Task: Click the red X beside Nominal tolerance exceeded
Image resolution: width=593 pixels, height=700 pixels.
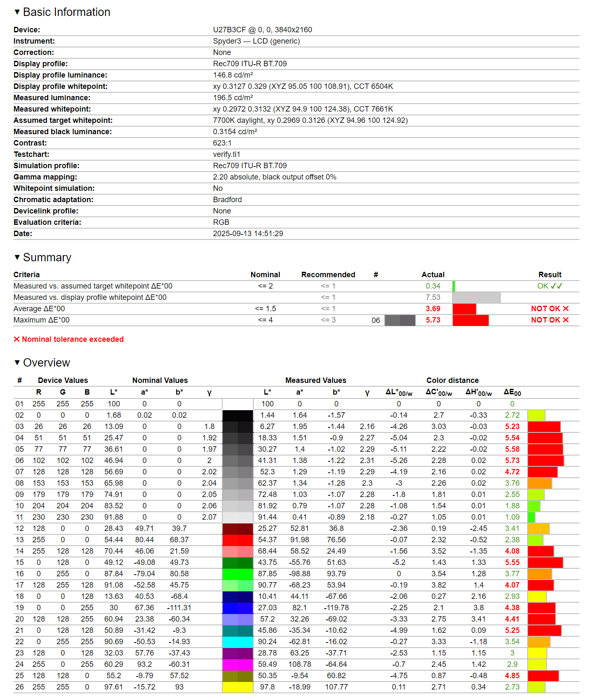Action: [17, 339]
